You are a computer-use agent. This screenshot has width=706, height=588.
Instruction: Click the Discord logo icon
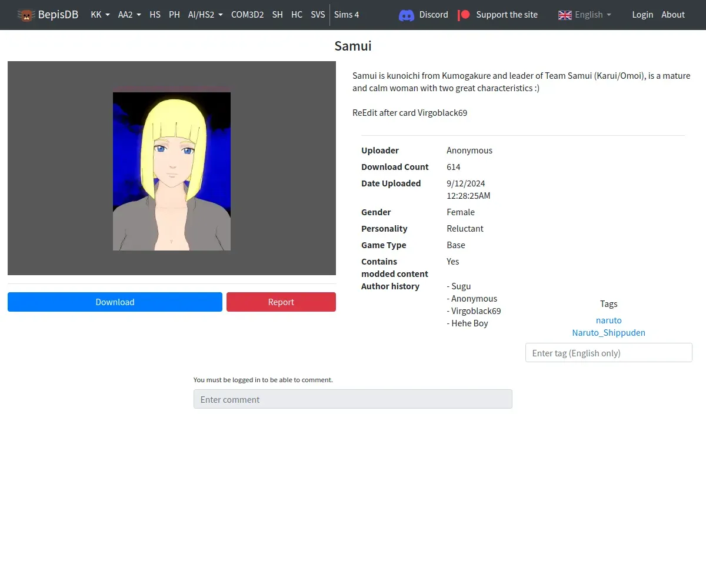pyautogui.click(x=406, y=15)
